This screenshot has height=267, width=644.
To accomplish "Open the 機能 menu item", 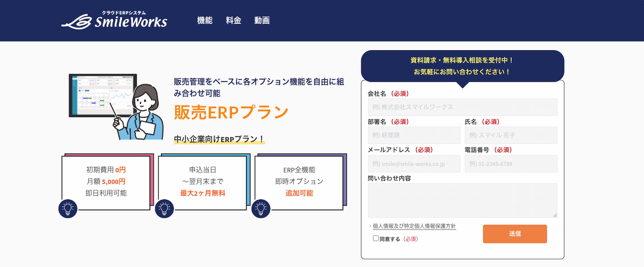I will click(205, 20).
